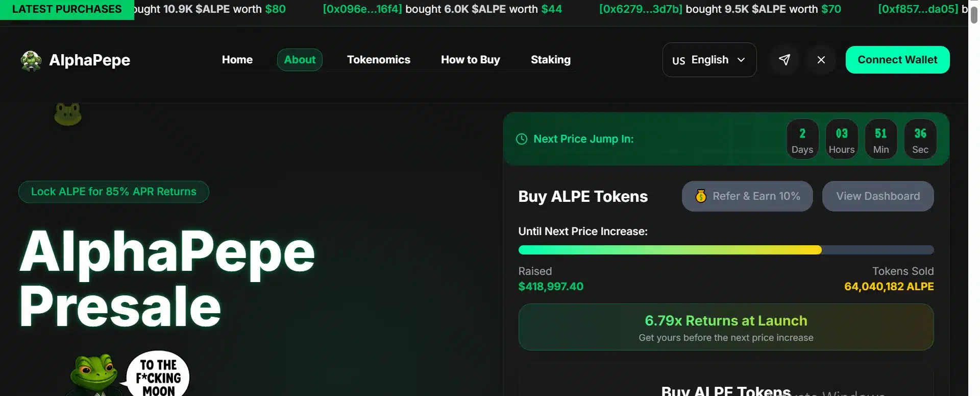The height and width of the screenshot is (396, 980).
Task: Click the money bag icon on Refer & Earn
Action: click(x=701, y=196)
